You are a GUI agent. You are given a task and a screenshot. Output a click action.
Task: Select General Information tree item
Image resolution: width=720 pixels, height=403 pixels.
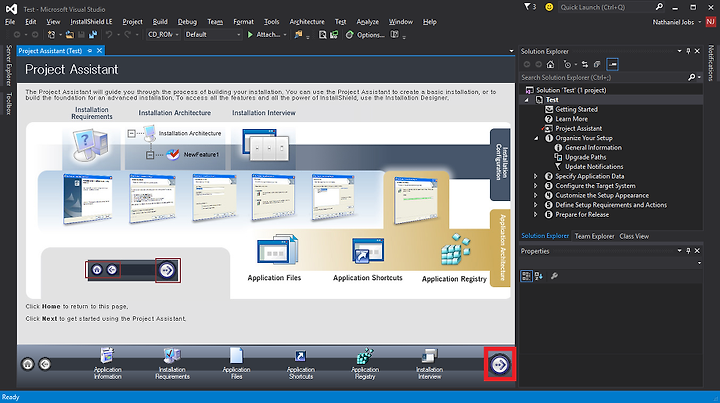coord(593,148)
